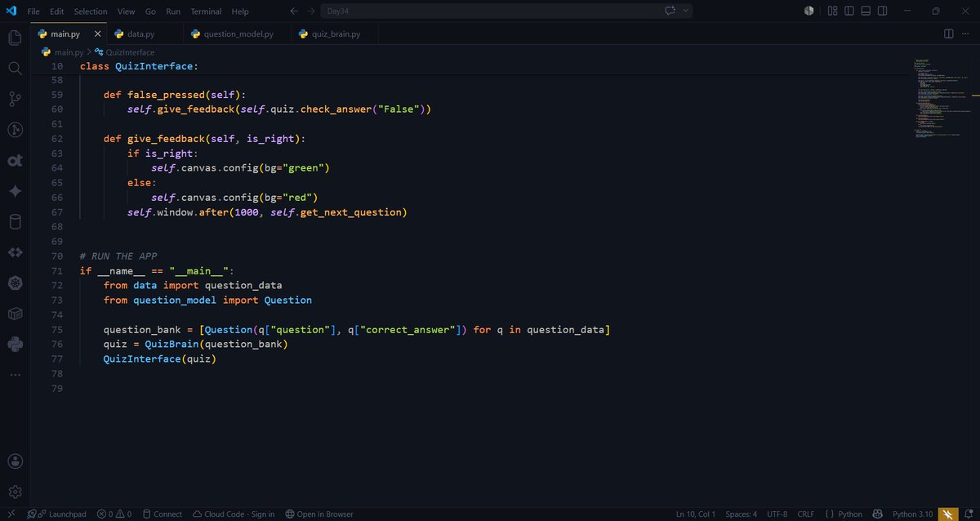Split the editor to the right
Image resolution: width=980 pixels, height=521 pixels.
coord(948,34)
